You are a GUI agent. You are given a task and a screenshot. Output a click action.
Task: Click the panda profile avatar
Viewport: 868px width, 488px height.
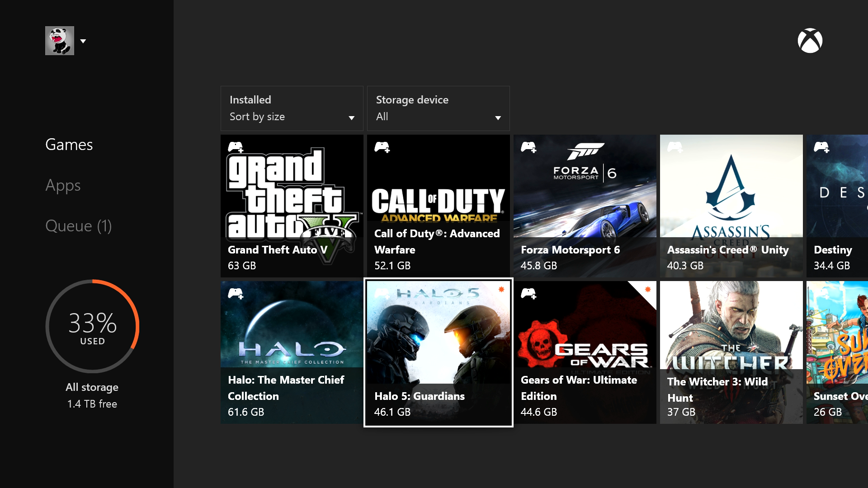59,41
